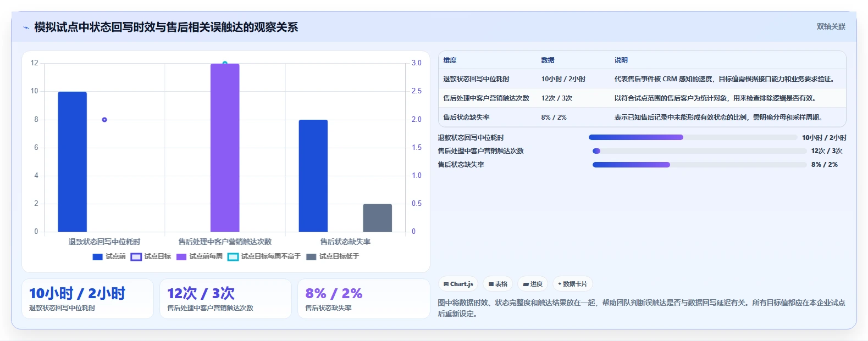868x341 pixels.
Task: Select the 数据卡片 tag
Action: pyautogui.click(x=573, y=284)
